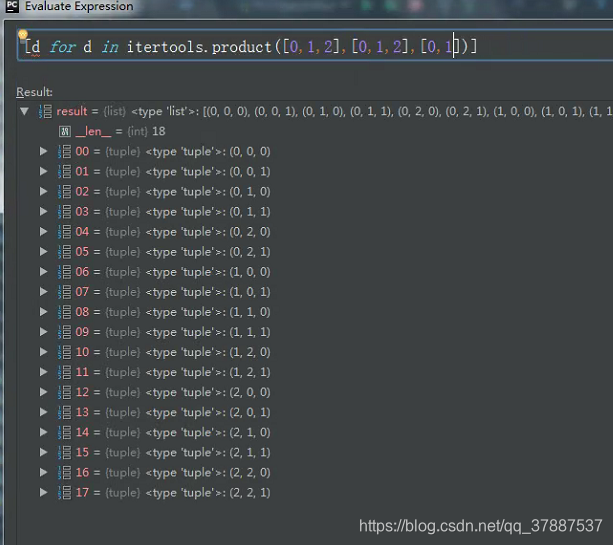The width and height of the screenshot is (613, 545).
Task: Select row with value (1, 2, 0)
Action: [173, 352]
